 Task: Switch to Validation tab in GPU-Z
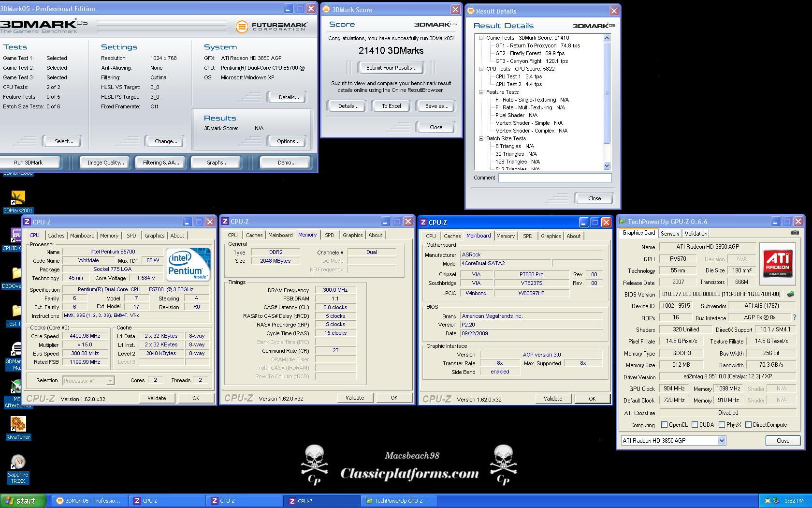(696, 234)
